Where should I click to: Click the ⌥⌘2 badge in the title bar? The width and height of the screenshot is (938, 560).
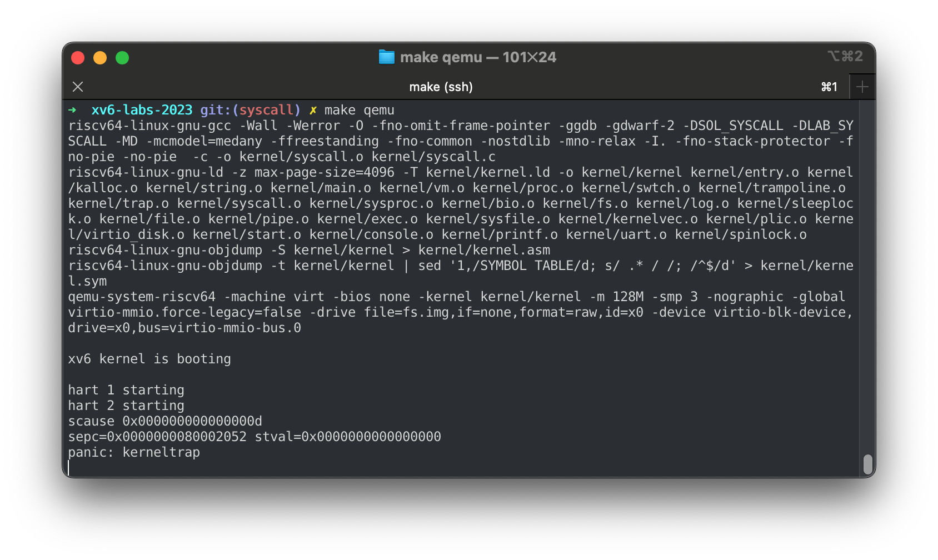pyautogui.click(x=845, y=56)
